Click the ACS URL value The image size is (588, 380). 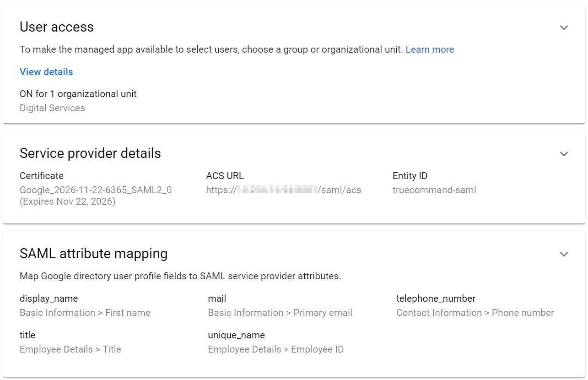click(283, 190)
